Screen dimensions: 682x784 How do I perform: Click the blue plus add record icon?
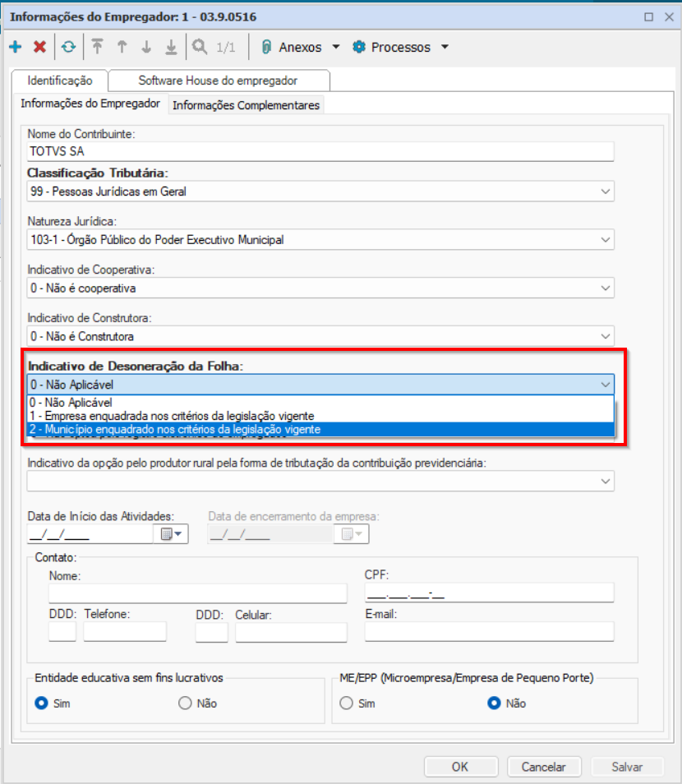(x=15, y=48)
